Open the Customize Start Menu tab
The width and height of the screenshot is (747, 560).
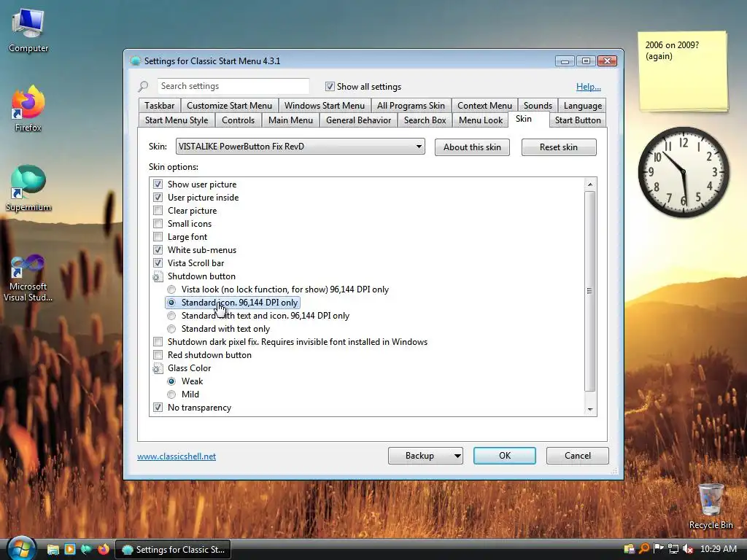(x=229, y=105)
